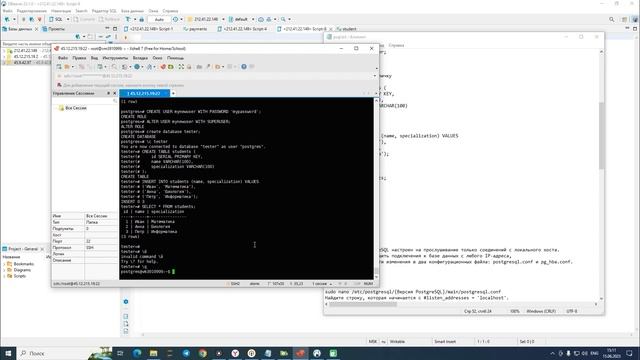The width and height of the screenshot is (640, 360).
Task: Click new connection icon in DBeaver toolbar
Action: tap(7, 19)
